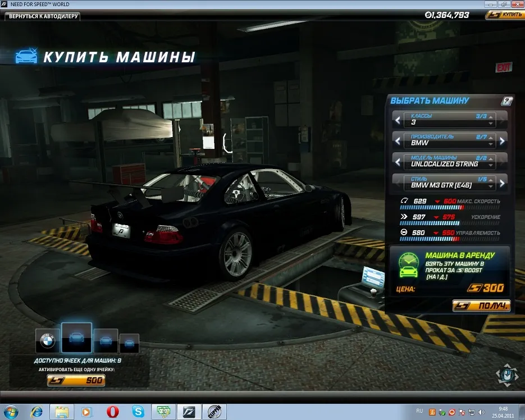Return to car dealer via ВЕРНУТЬСЯ К АВТОДИЛЕРУ
Screen dimensions: 525x420
pyautogui.click(x=43, y=16)
